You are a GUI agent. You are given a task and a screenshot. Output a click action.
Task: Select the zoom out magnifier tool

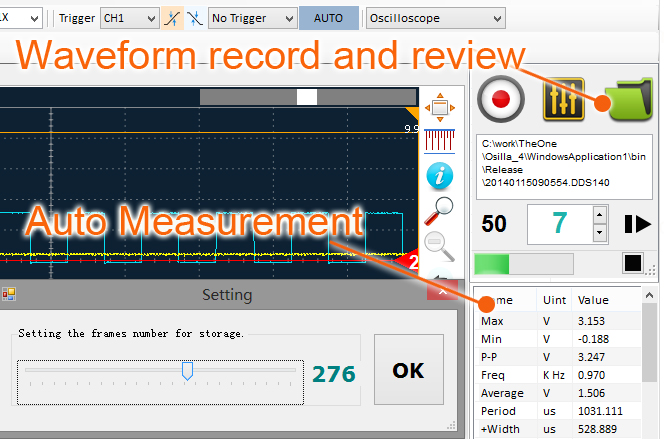[439, 243]
